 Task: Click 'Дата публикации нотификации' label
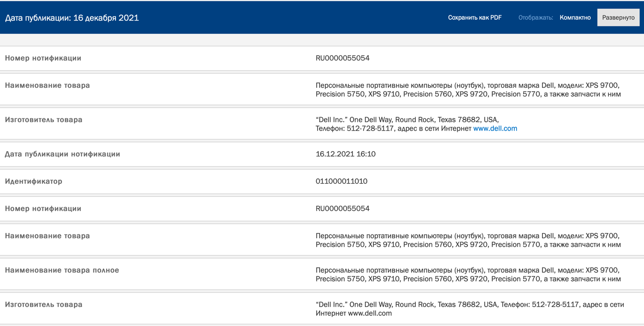point(63,154)
